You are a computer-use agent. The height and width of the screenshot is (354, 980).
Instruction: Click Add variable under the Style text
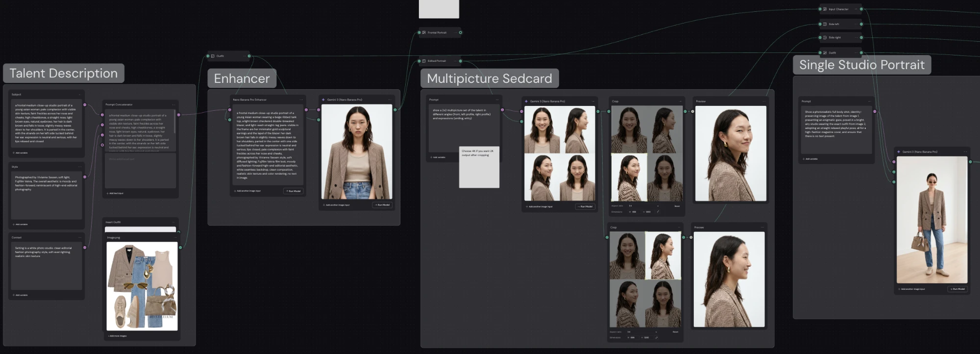[20, 225]
